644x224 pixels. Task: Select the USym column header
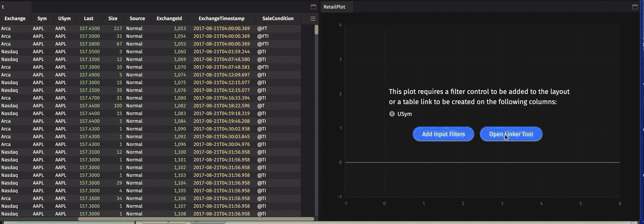[x=64, y=19]
